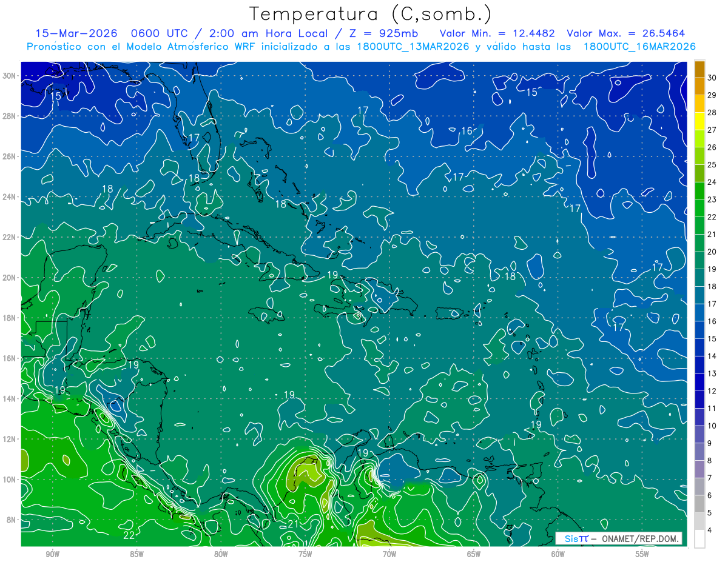Viewport: 728px width, 562px height.
Task: Click the '90W' longitude label
Action: [52, 554]
